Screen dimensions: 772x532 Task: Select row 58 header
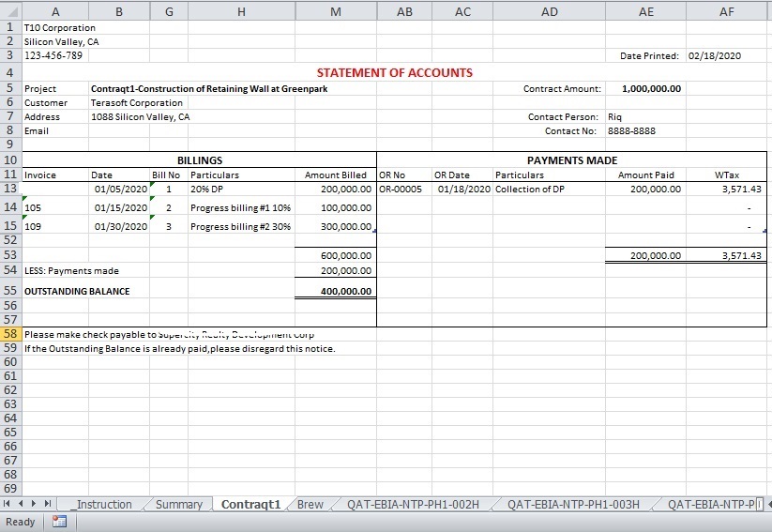click(10, 334)
